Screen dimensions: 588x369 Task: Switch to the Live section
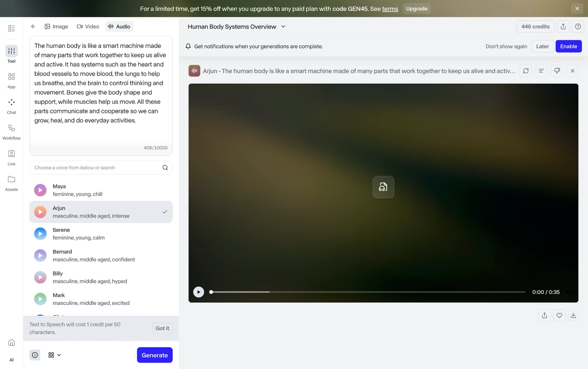click(x=11, y=157)
